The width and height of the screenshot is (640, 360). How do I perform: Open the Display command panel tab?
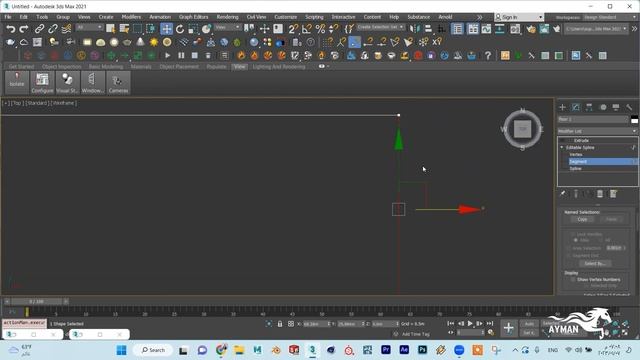[x=616, y=107]
